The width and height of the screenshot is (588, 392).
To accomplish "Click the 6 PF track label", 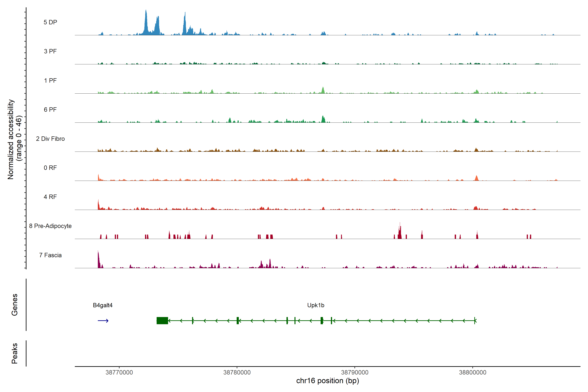I will 50,109.
